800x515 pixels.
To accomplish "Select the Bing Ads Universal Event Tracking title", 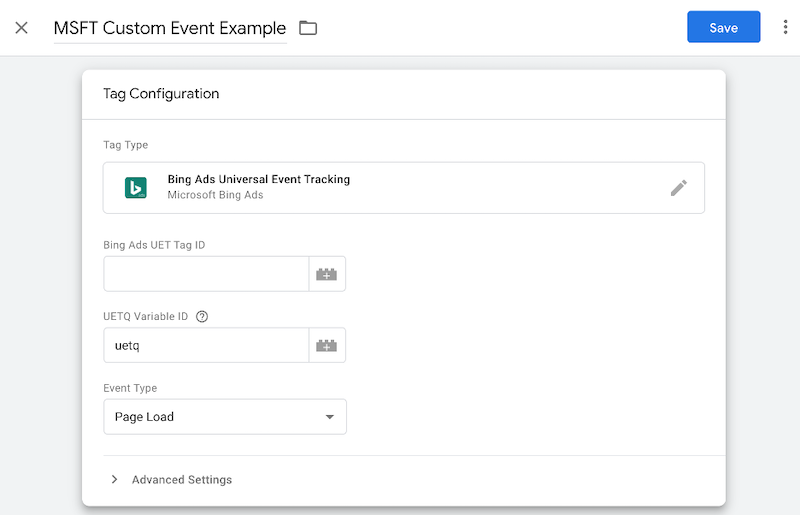I will tap(259, 179).
